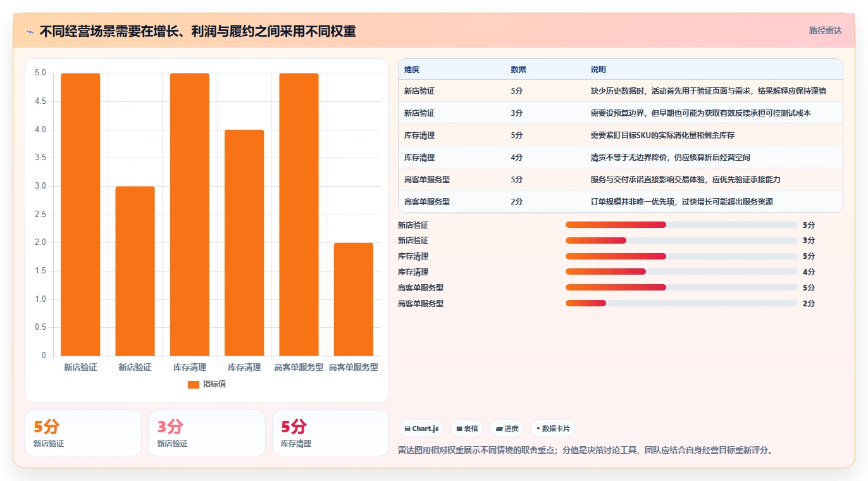
Task: Click the 路径雷达 label in the header
Action: [x=826, y=30]
